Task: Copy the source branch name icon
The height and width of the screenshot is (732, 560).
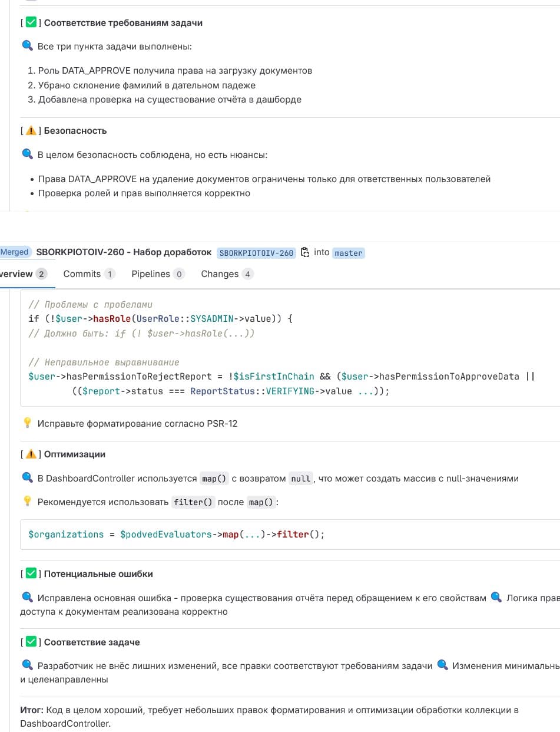Action: coord(304,252)
